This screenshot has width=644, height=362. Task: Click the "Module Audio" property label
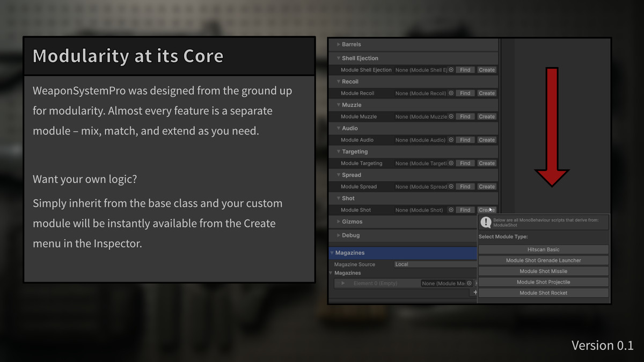coord(357,140)
